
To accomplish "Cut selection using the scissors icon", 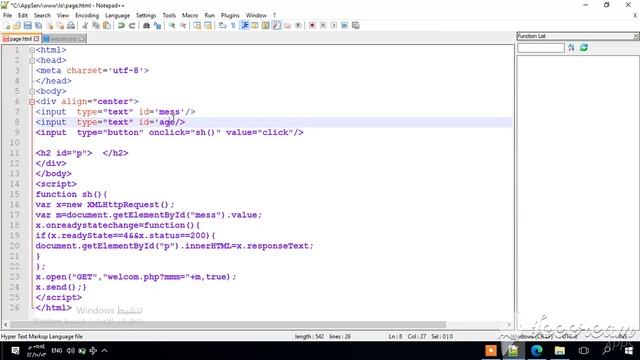I will pyautogui.click(x=85, y=26).
